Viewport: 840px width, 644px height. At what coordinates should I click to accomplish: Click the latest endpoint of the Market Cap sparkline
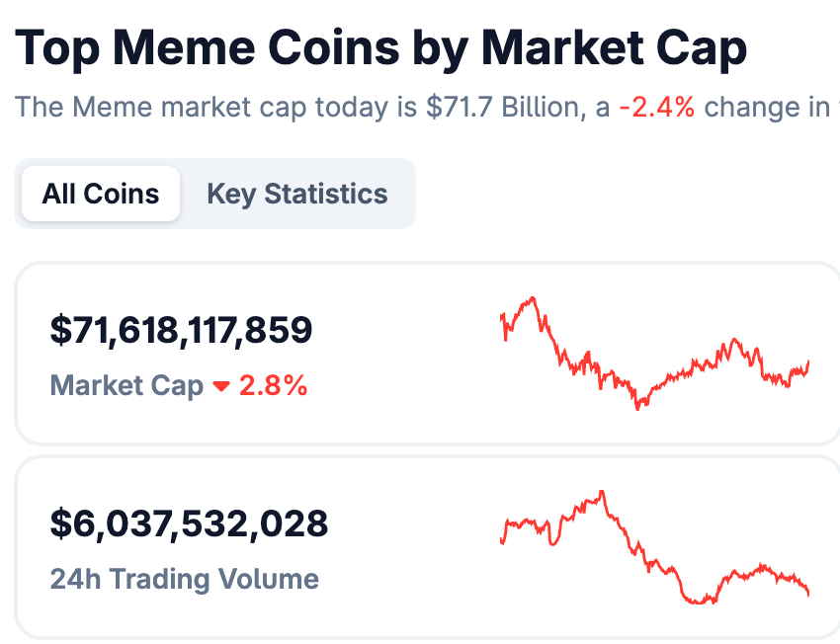[807, 362]
